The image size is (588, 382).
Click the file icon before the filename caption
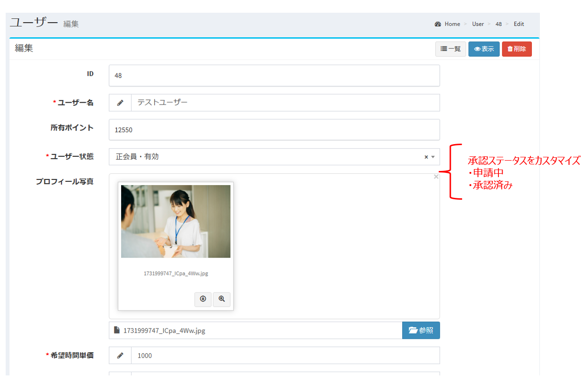pyautogui.click(x=117, y=331)
